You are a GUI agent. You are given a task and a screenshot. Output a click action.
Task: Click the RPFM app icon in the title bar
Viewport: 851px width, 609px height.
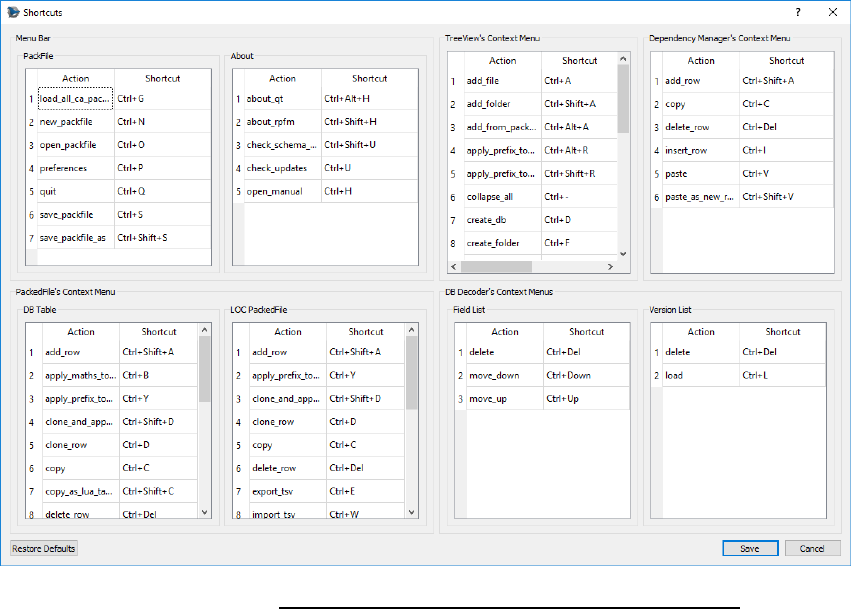coord(12,12)
